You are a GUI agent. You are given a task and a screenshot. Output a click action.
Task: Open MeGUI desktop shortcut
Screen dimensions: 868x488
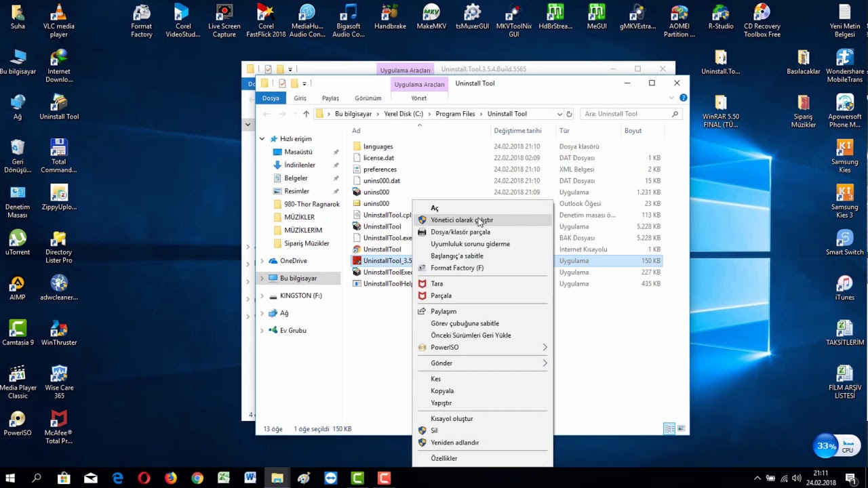[x=597, y=18]
